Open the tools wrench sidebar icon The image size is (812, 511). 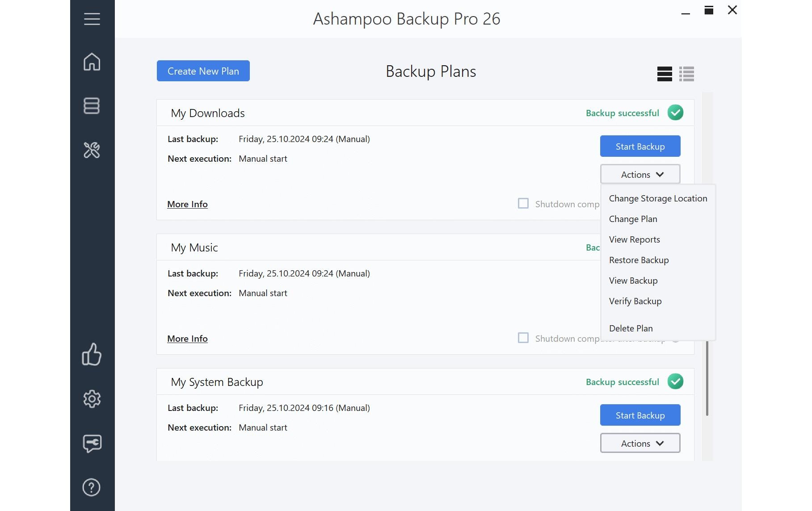(x=92, y=150)
